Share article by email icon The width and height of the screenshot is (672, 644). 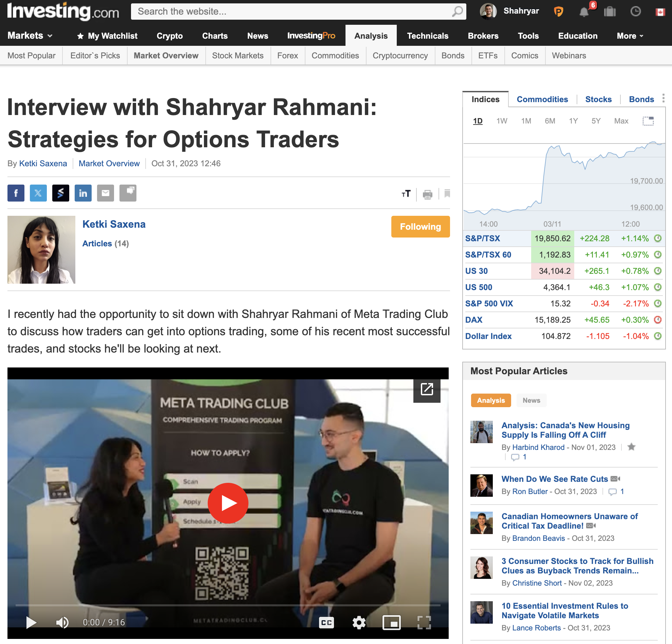[105, 193]
